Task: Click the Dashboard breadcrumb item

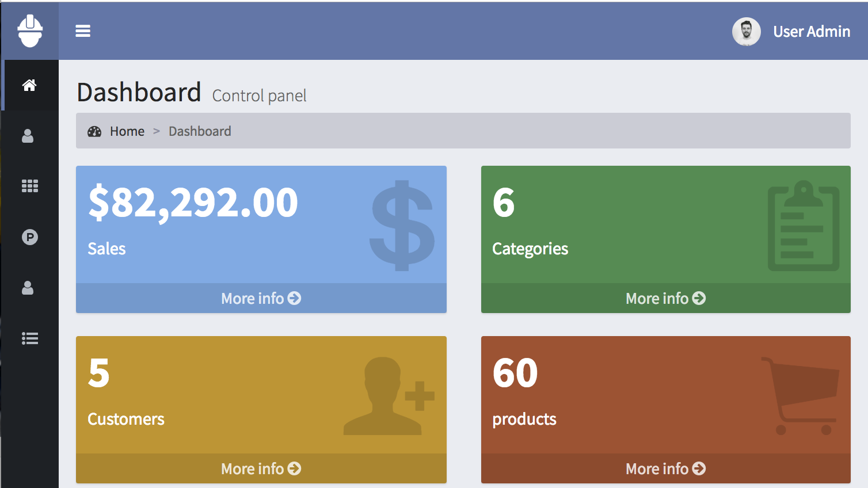Action: [x=200, y=131]
